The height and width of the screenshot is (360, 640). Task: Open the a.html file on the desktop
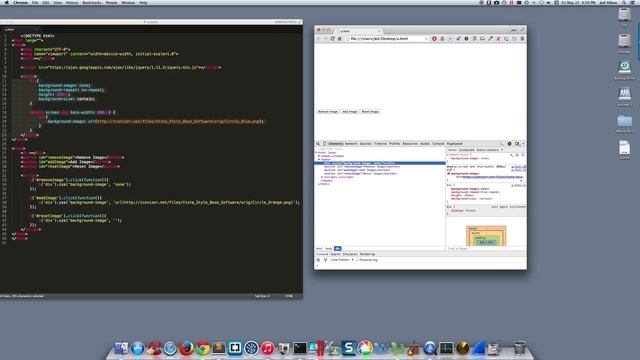[624, 149]
